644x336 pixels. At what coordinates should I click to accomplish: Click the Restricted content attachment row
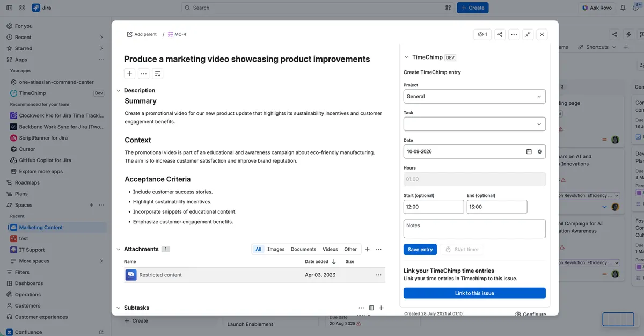(254, 275)
